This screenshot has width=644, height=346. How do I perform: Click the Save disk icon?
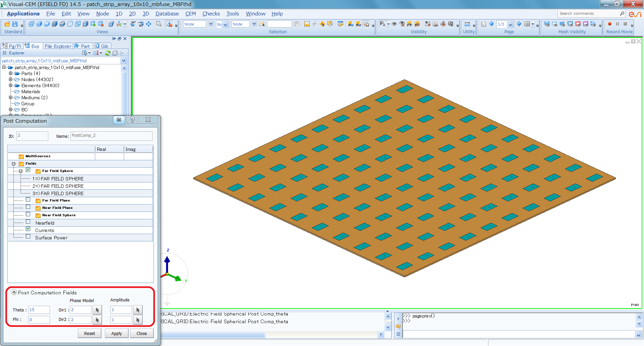(x=15, y=24)
